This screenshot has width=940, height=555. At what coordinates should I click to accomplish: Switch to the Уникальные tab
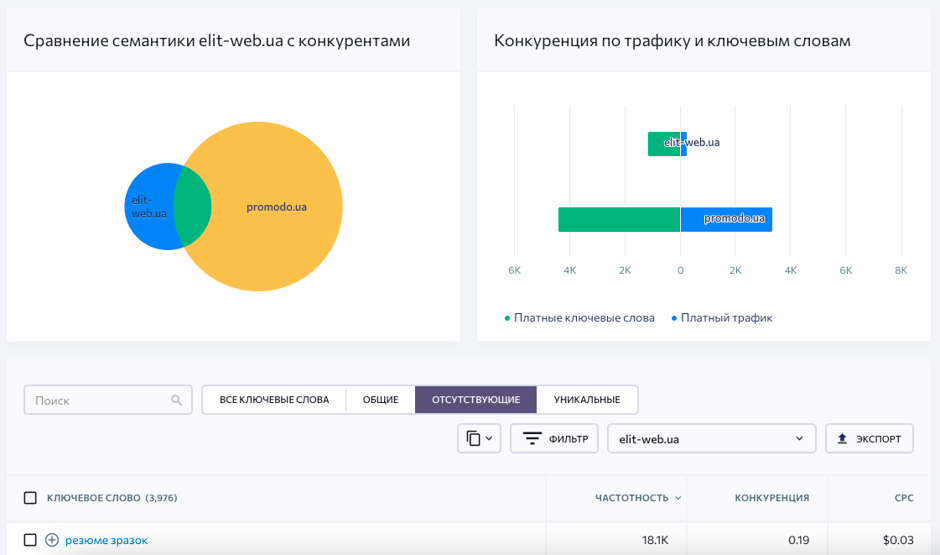(x=587, y=400)
